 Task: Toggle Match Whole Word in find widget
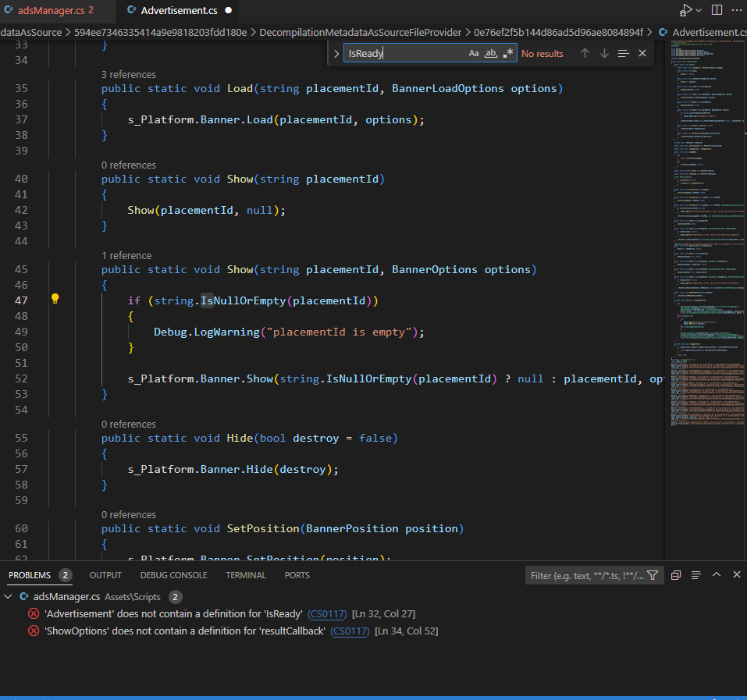(491, 53)
